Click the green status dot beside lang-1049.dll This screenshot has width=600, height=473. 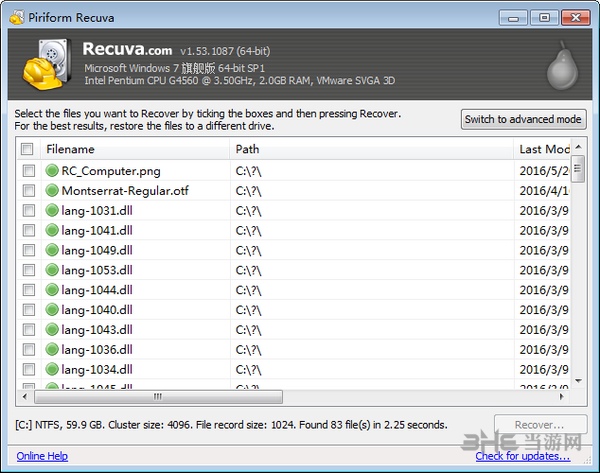52,250
